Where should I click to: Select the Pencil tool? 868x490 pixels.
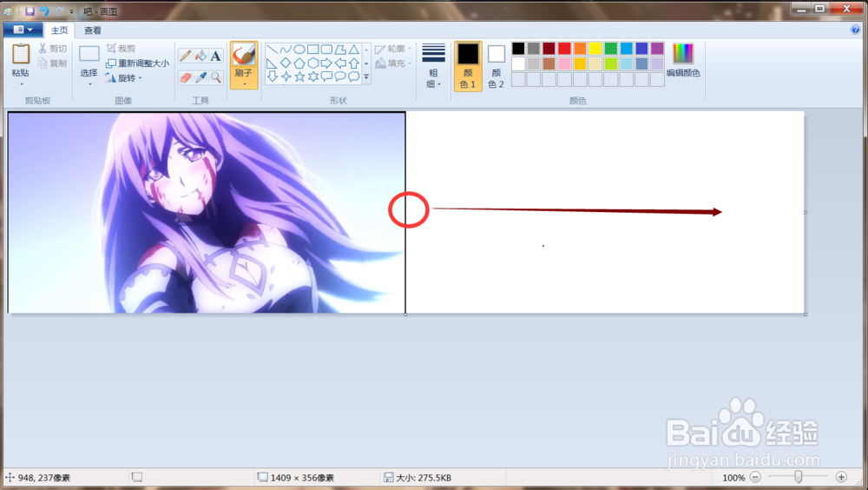(186, 56)
